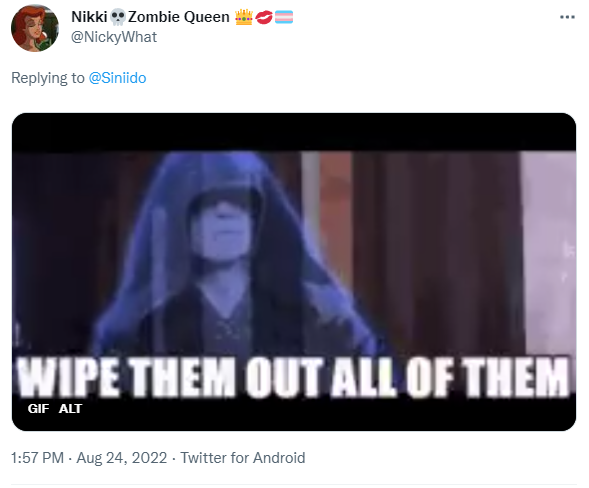Image resolution: width=589 pixels, height=488 pixels.
Task: Click the Replying to label
Action: click(48, 78)
